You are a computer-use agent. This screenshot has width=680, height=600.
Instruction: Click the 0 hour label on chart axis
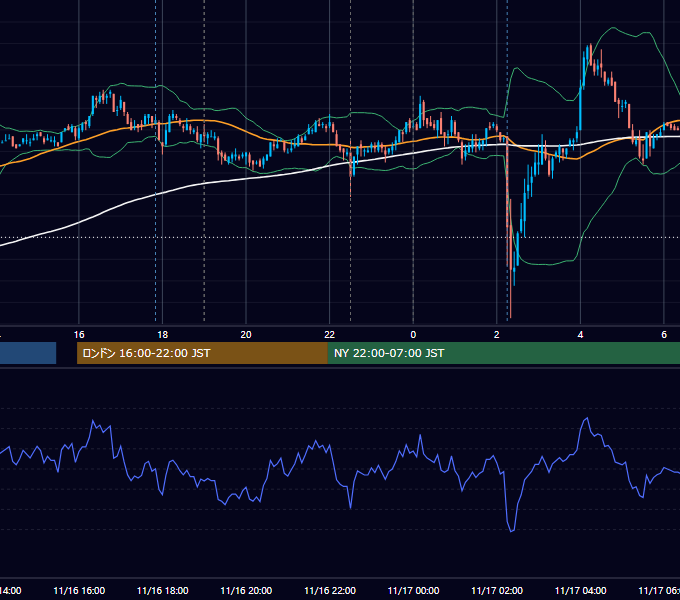click(x=413, y=335)
